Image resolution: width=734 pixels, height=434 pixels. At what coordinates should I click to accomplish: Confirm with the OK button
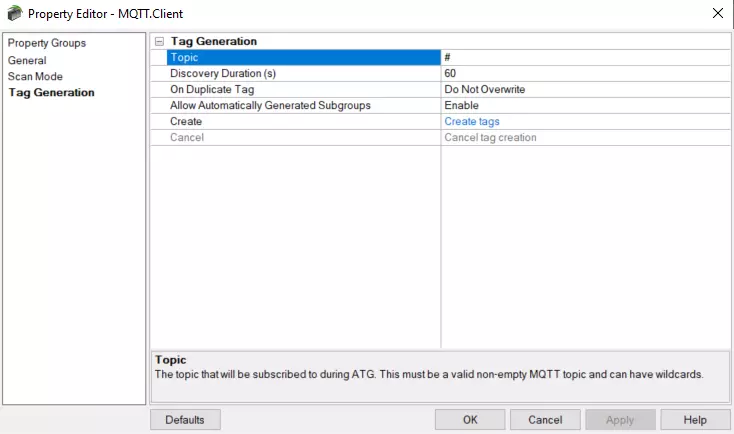(x=470, y=419)
